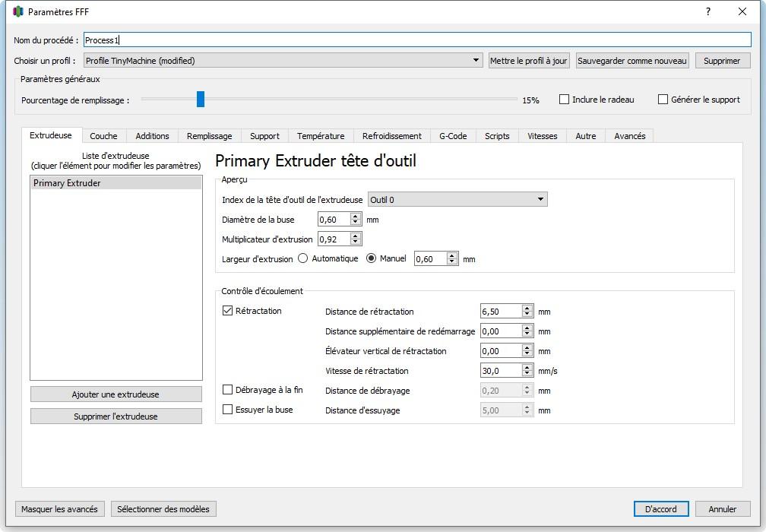This screenshot has height=532, width=766.
Task: Switch to the Température tab
Action: 321,136
